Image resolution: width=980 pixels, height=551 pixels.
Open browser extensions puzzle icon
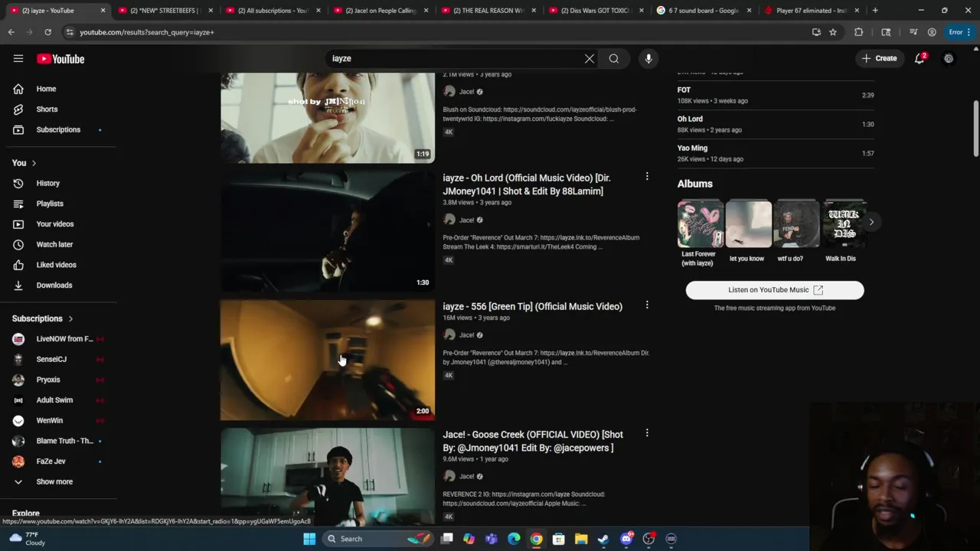click(x=858, y=32)
